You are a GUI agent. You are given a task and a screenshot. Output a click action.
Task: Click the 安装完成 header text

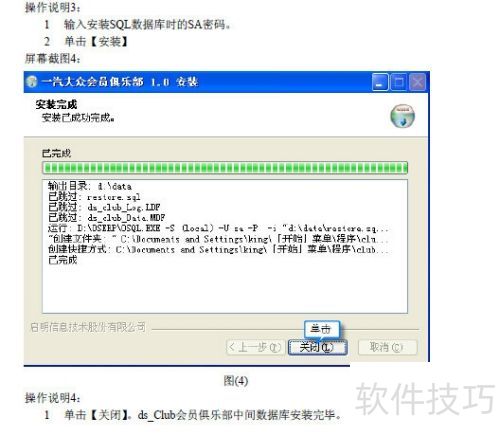coord(56,105)
